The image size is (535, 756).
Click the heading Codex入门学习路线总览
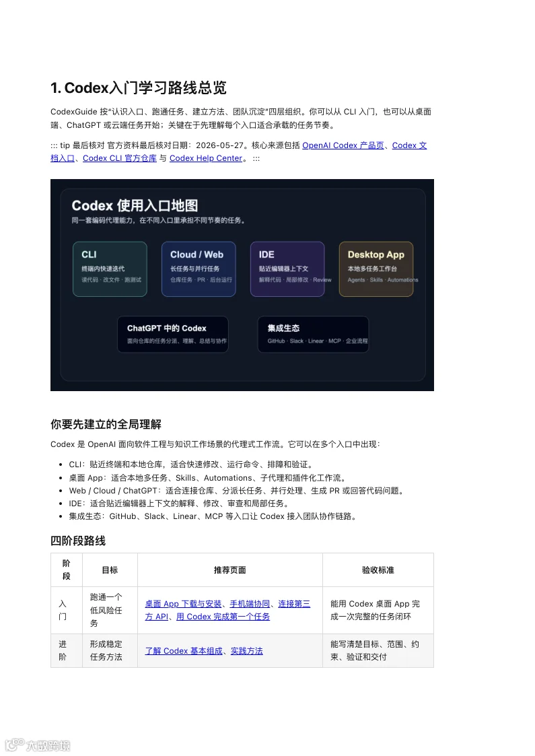click(x=139, y=88)
